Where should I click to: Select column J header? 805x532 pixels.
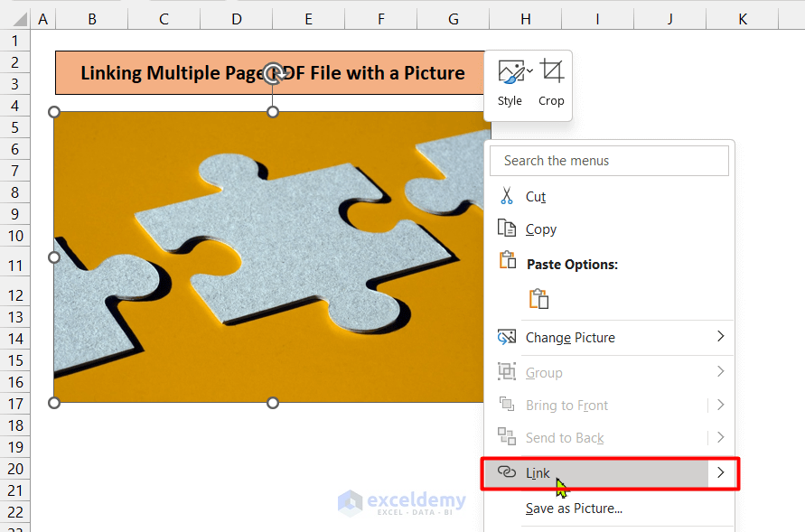click(x=670, y=19)
